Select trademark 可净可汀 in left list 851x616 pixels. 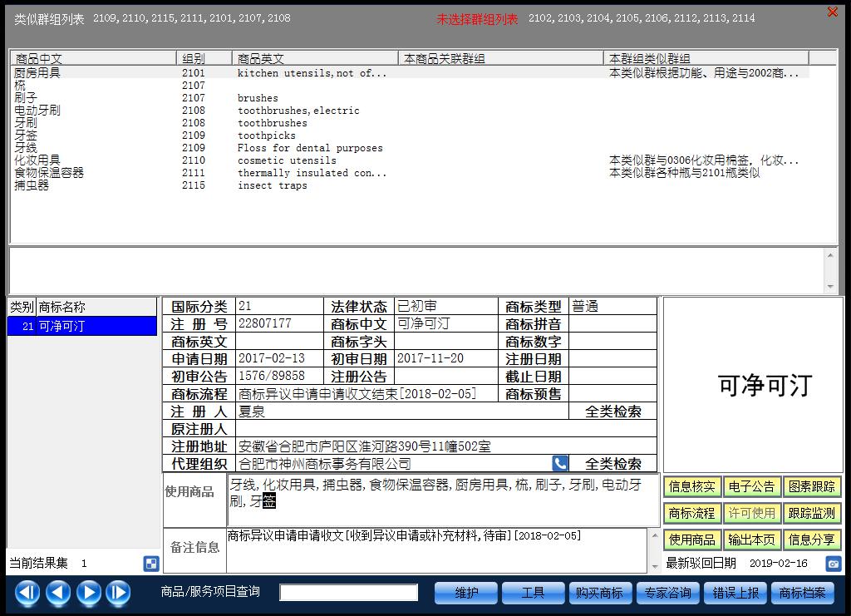[81, 327]
